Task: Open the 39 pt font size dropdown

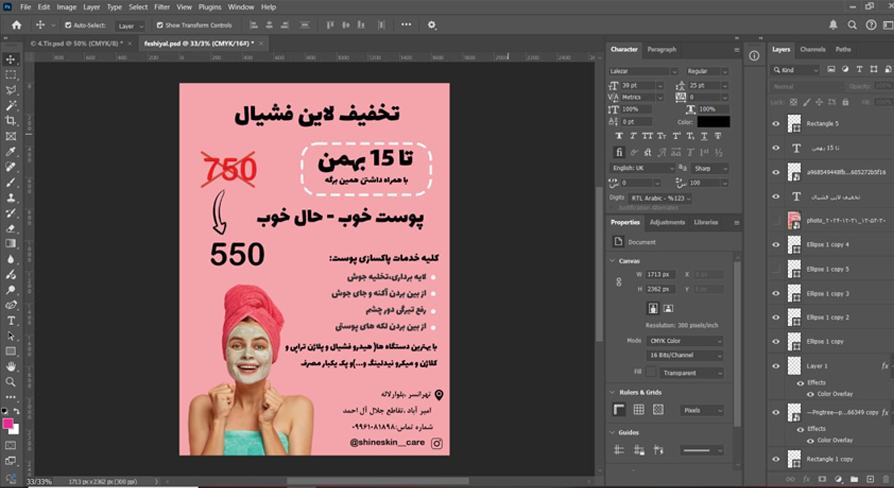Action: [660, 86]
